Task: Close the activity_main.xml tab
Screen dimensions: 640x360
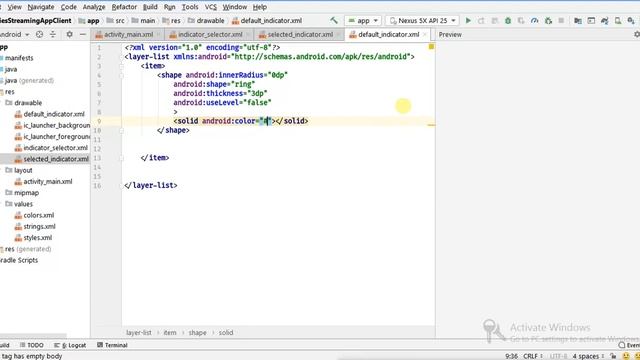Action: pyautogui.click(x=158, y=35)
